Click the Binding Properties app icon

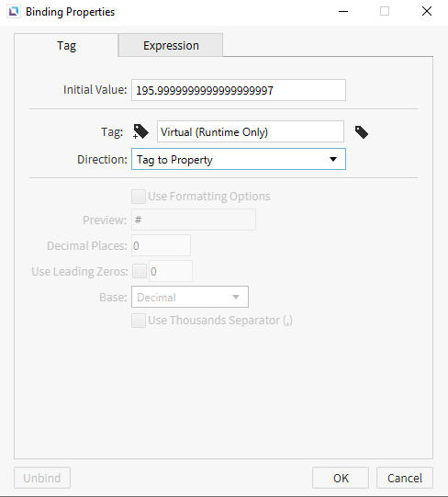pos(14,12)
